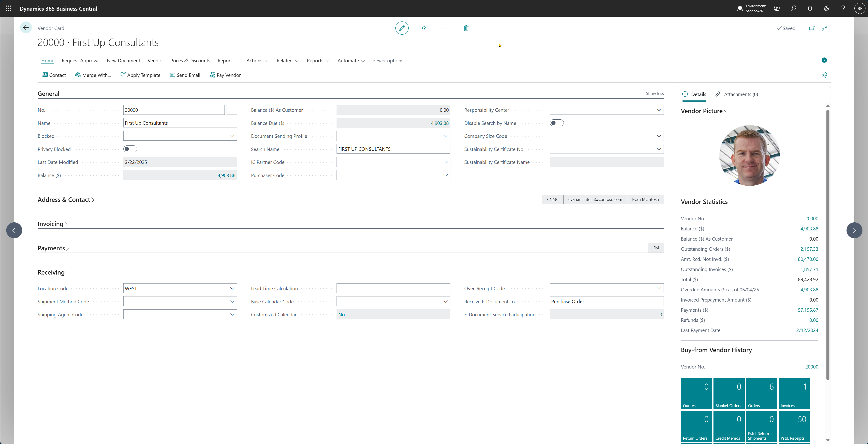This screenshot has height=444, width=868.
Task: Click the edit pencil icon
Action: (x=402, y=28)
